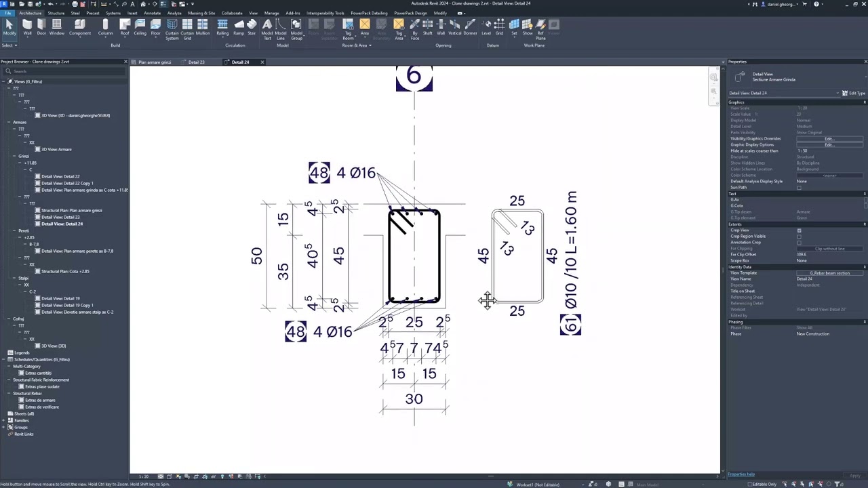Screen dimensions: 868x488
Task: Activate the Railing tool
Action: click(222, 27)
